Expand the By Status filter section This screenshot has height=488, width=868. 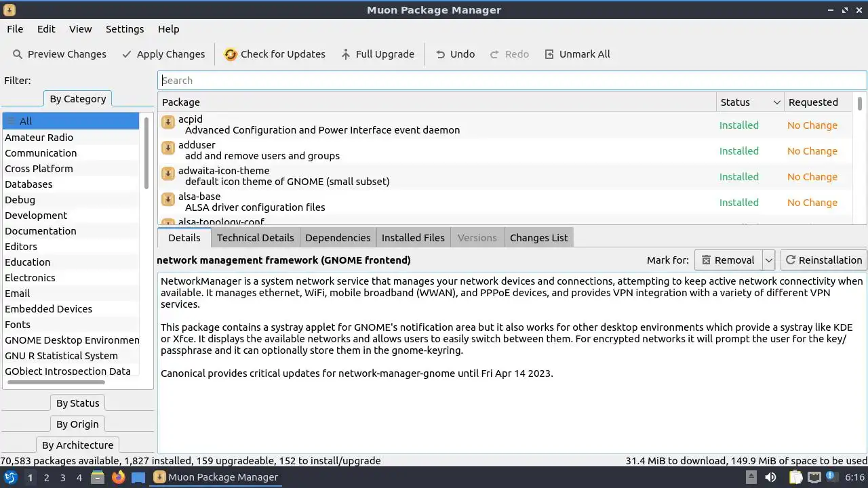click(77, 403)
